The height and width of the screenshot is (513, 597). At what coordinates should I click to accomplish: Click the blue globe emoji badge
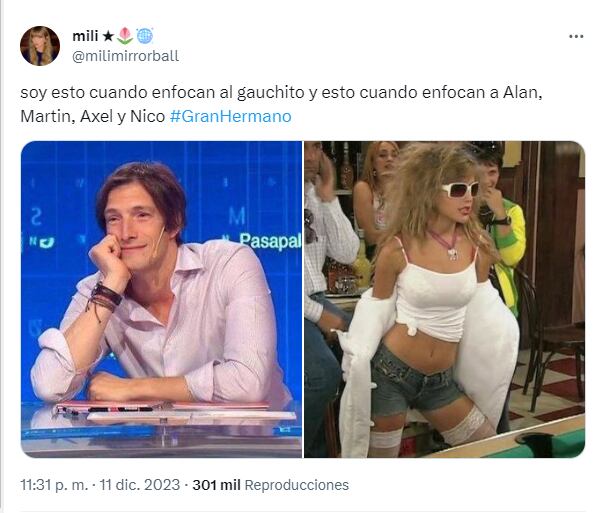pos(145,36)
